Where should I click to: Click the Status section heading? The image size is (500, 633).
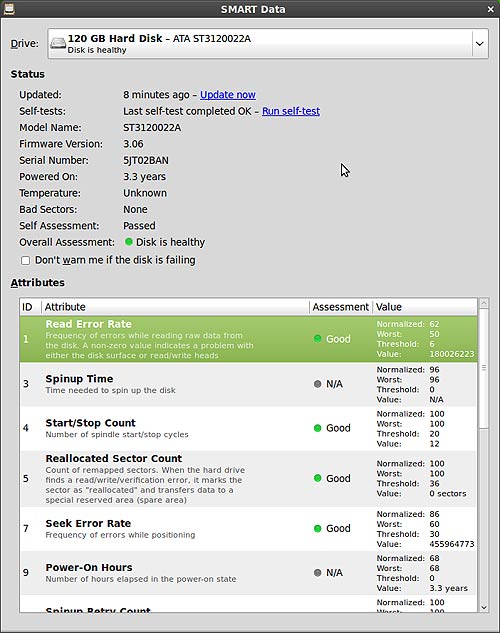(x=28, y=74)
